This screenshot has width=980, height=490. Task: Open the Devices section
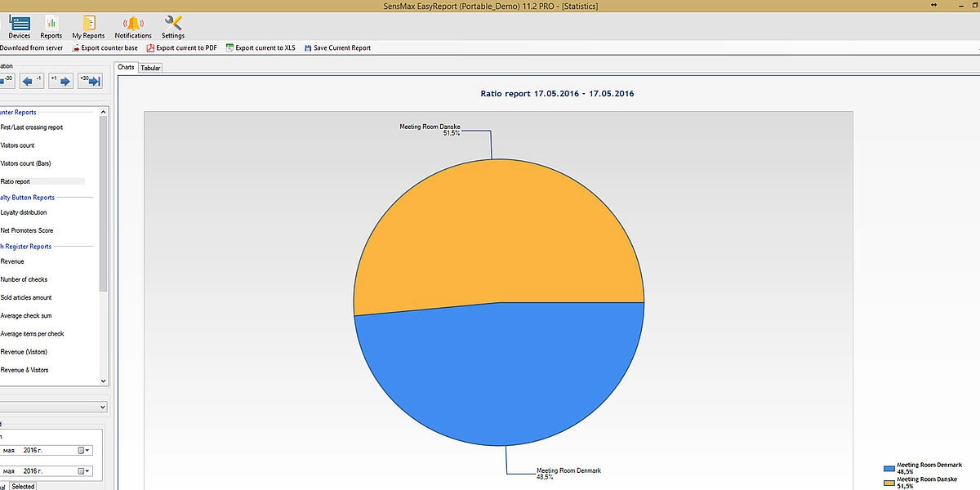(20, 27)
